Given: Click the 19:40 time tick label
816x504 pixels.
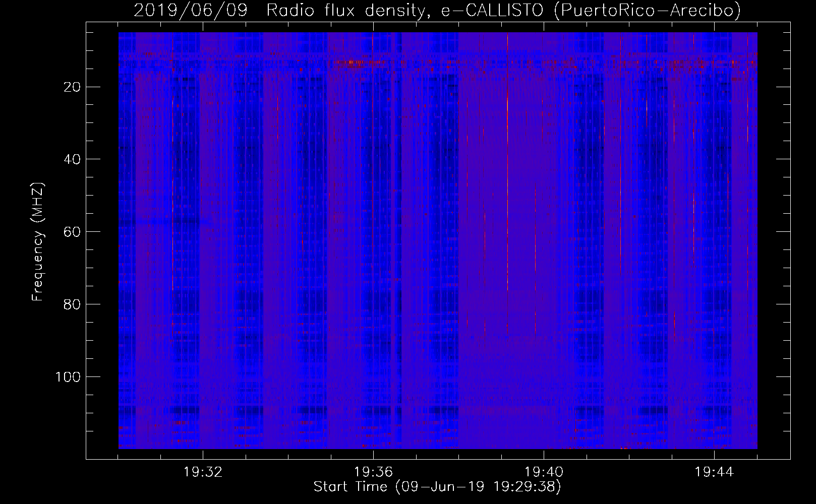Looking at the screenshot, I should point(544,472).
